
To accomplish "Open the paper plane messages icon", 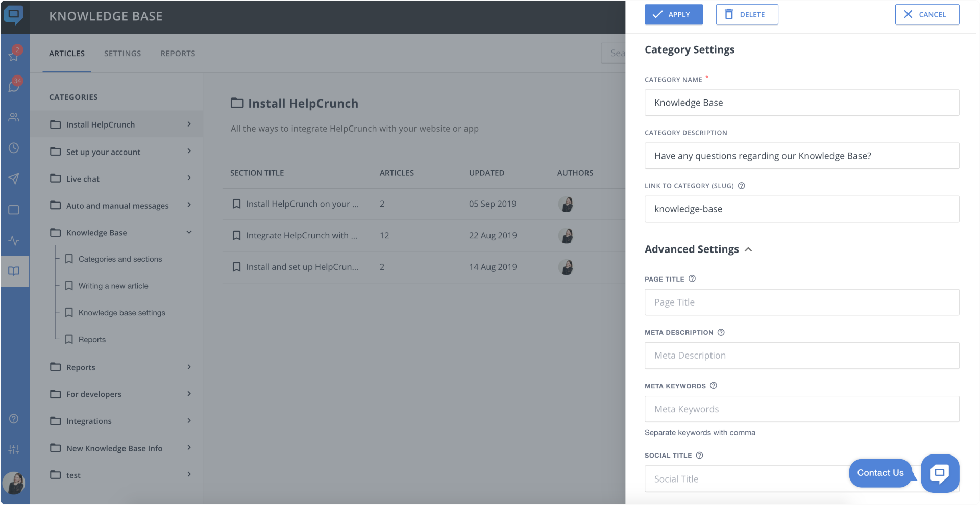I will coord(14,179).
